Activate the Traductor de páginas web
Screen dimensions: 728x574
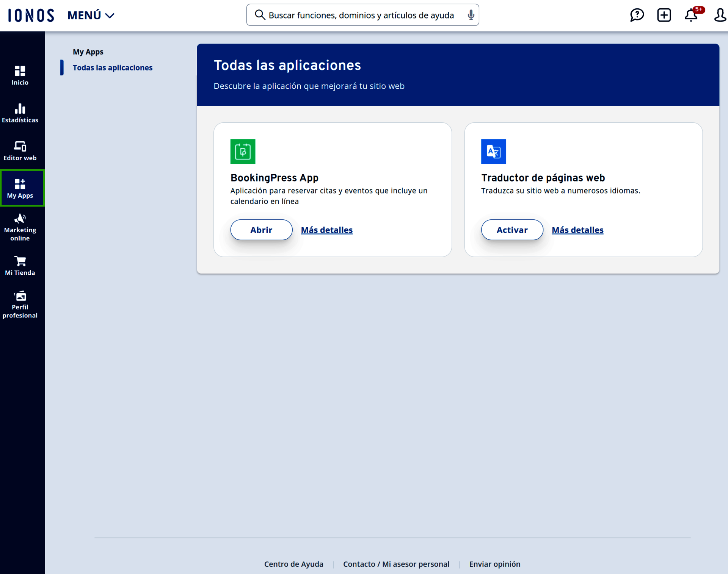[512, 230]
